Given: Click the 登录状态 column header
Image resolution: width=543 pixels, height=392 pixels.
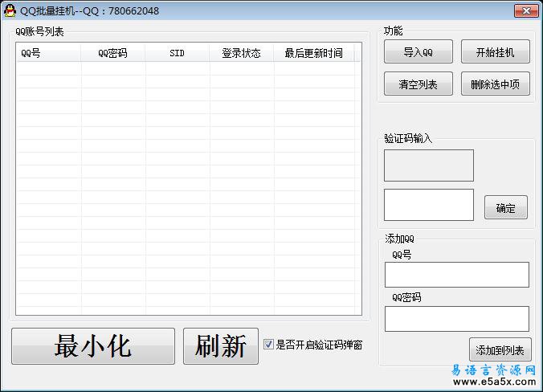Looking at the screenshot, I should point(241,53).
